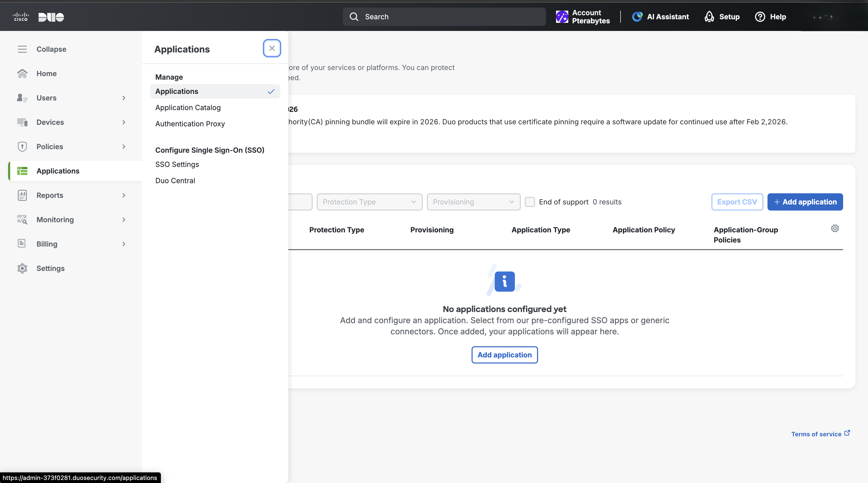Open SSO Settings

[177, 164]
